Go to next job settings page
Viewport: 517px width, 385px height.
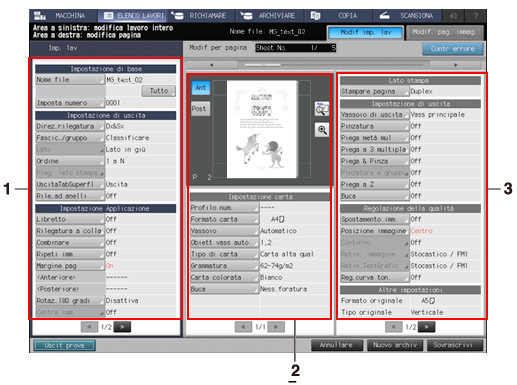[122, 327]
